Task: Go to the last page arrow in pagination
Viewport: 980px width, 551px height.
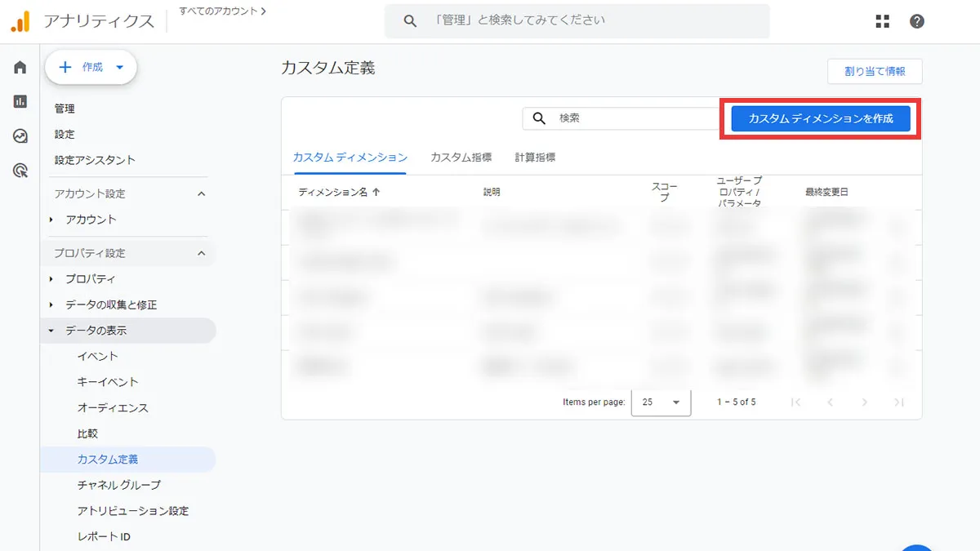Action: (x=899, y=402)
